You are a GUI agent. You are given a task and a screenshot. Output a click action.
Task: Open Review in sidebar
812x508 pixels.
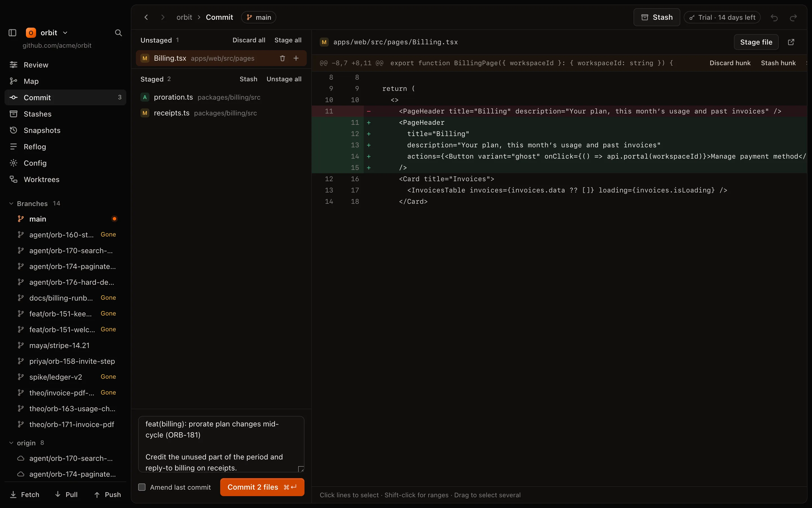(x=65, y=65)
